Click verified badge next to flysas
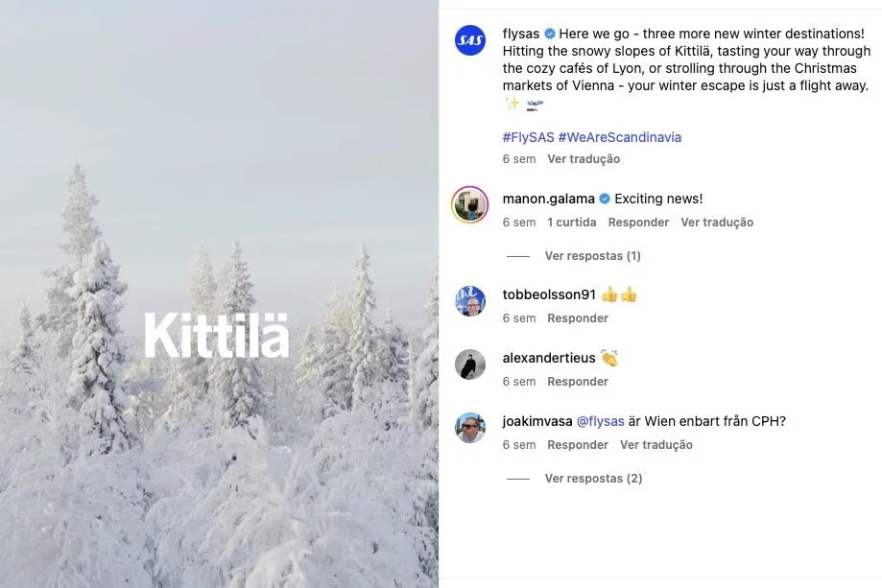The image size is (882, 588). point(550,34)
